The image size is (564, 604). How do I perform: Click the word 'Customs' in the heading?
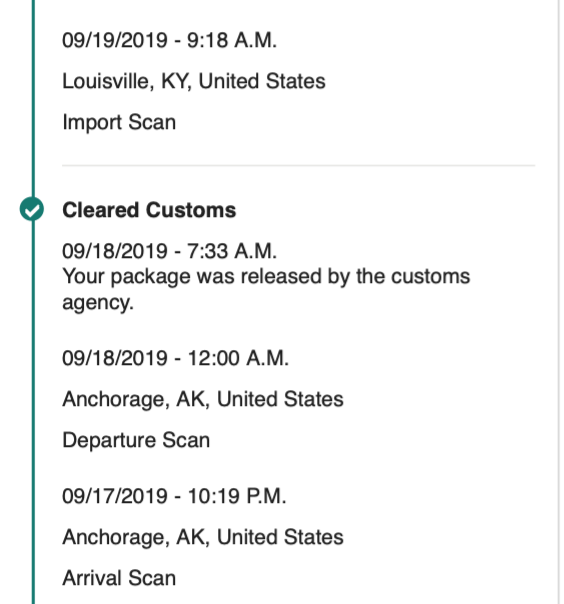coord(191,210)
